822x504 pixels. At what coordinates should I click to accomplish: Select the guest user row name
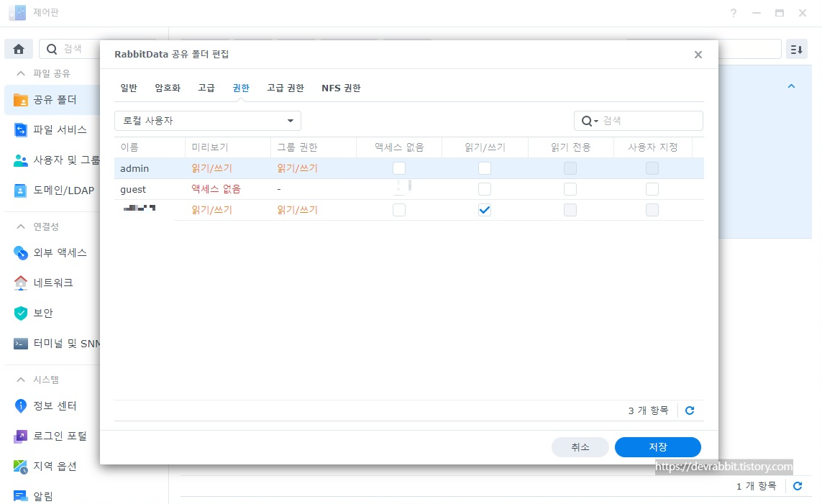(x=133, y=190)
